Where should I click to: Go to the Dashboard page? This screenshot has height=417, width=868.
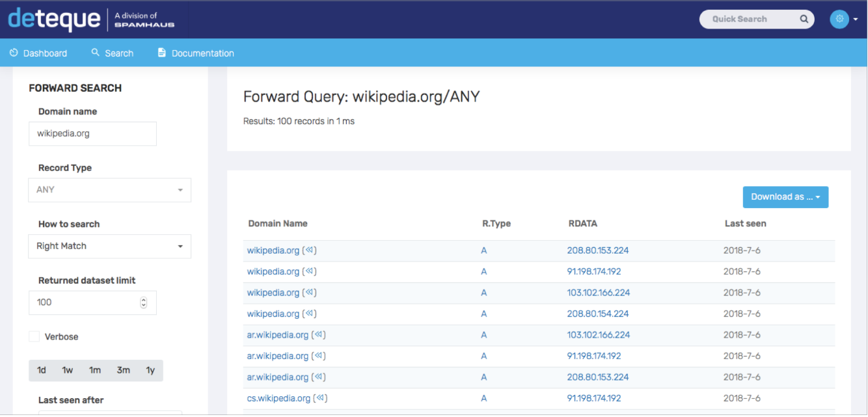click(x=38, y=53)
